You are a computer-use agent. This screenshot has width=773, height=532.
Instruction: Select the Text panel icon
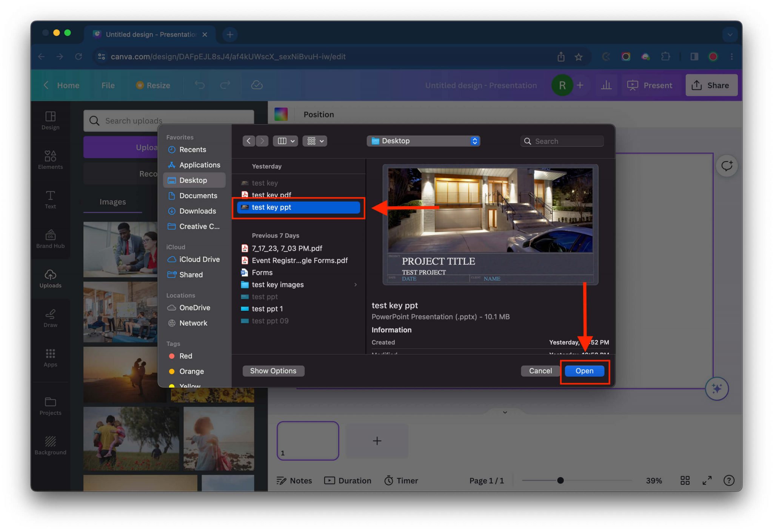coord(50,200)
